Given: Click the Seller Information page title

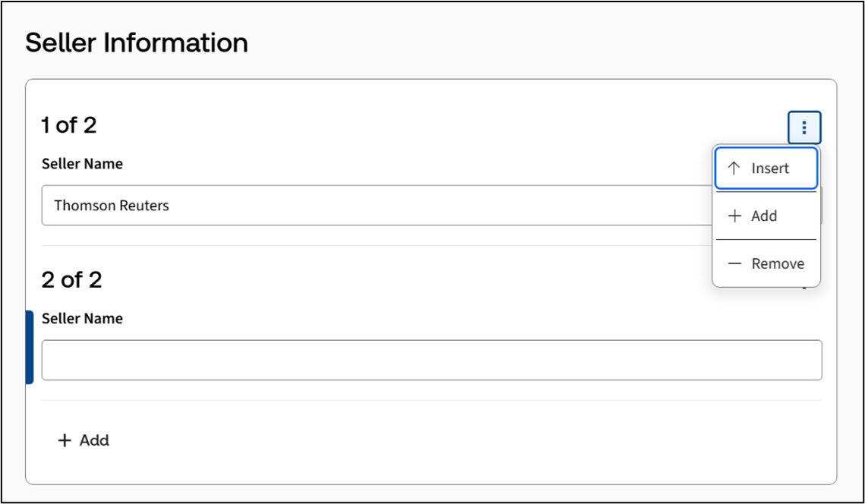Looking at the screenshot, I should (137, 43).
